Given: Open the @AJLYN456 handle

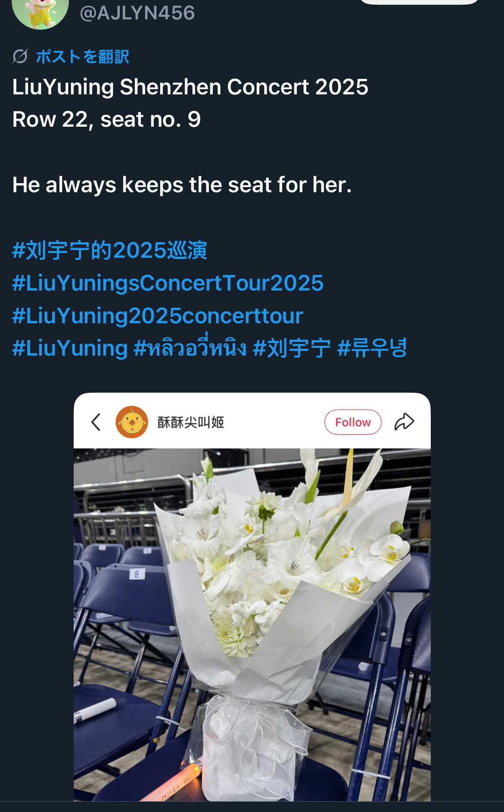Looking at the screenshot, I should point(137,13).
